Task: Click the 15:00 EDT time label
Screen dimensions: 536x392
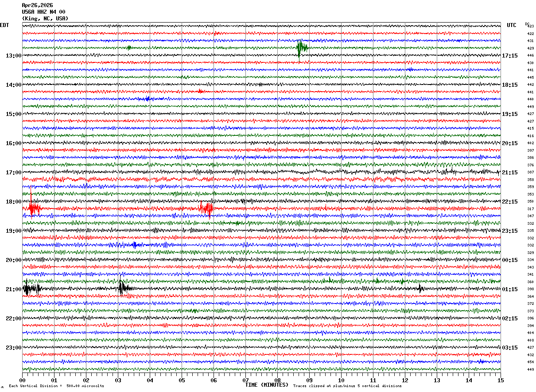Action: tap(13, 114)
